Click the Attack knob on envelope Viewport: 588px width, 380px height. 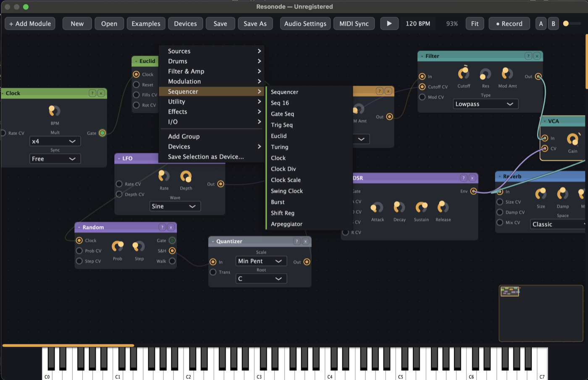(x=377, y=207)
